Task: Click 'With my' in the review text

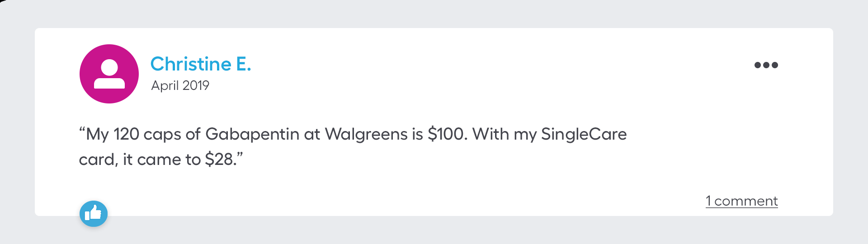Action: [504, 134]
